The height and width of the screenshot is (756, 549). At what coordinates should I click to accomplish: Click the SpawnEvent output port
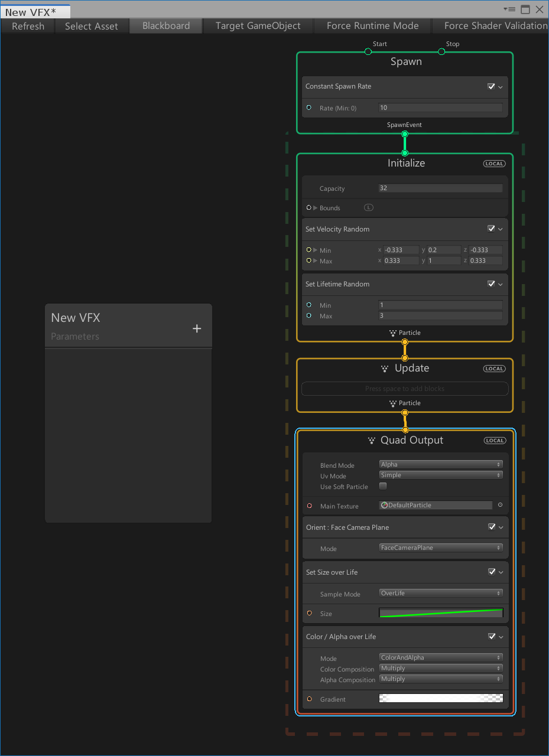(x=405, y=134)
